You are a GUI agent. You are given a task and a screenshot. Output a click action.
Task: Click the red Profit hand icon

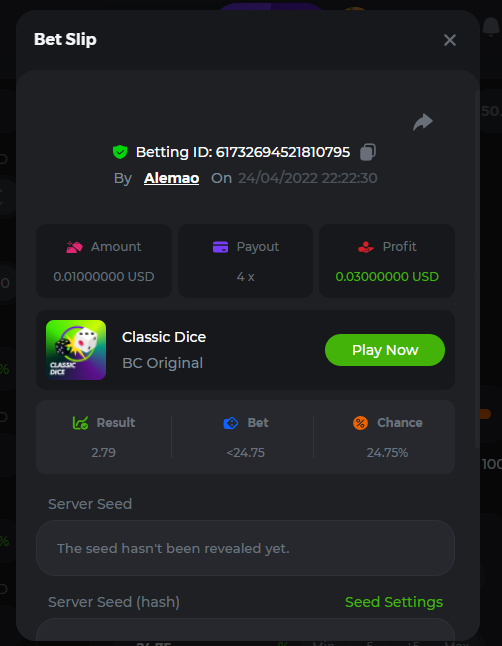[366, 247]
